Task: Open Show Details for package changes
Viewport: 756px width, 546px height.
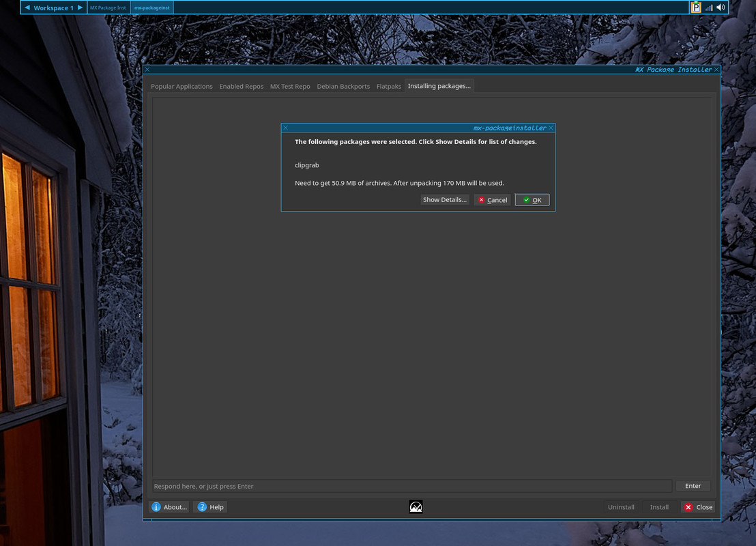Action: coord(445,200)
